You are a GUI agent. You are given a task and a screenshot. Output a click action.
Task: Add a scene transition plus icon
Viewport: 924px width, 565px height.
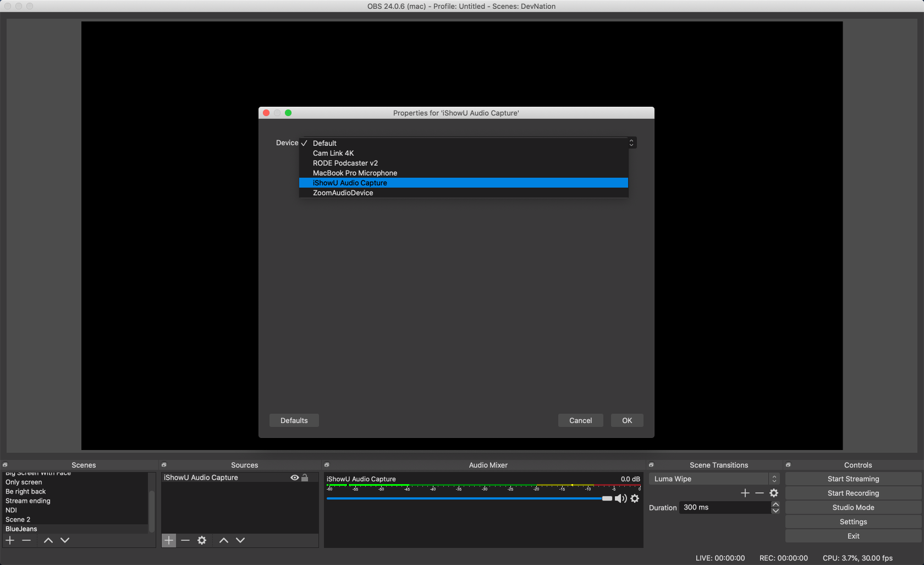click(x=745, y=493)
